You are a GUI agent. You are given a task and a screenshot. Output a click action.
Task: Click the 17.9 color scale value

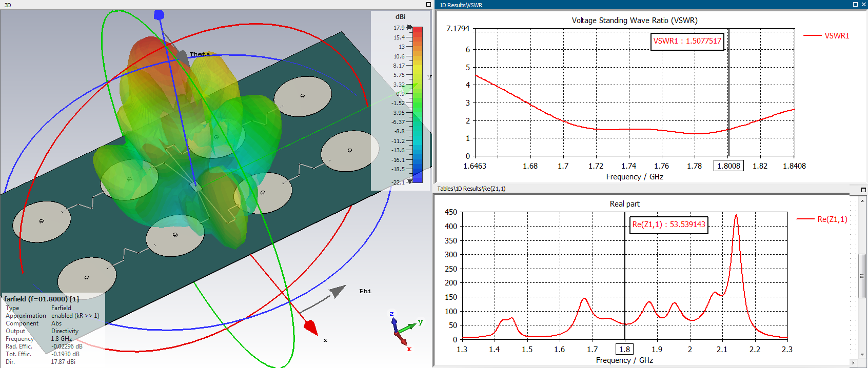pyautogui.click(x=399, y=28)
